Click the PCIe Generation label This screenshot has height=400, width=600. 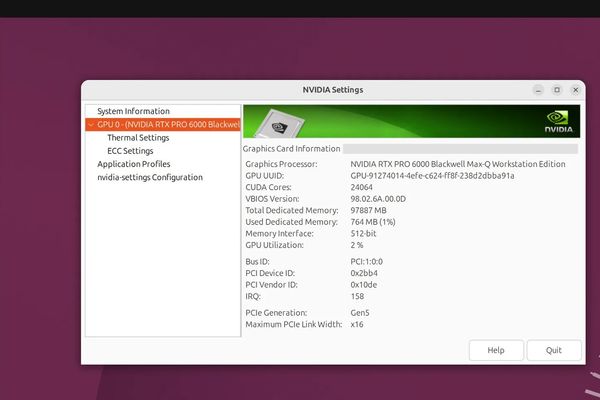(276, 313)
